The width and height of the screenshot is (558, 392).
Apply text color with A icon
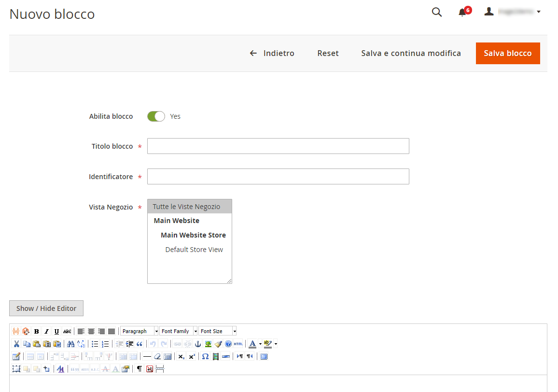[x=252, y=344]
